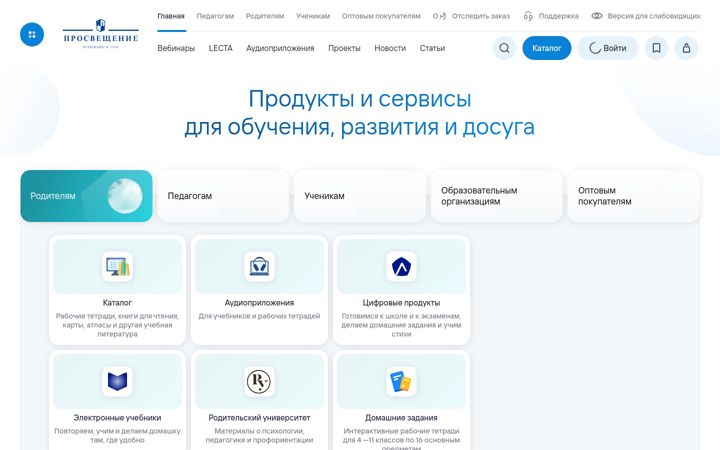Click the Цифровые продукты hexagon icon
Image resolution: width=720 pixels, height=450 pixels.
tap(401, 266)
